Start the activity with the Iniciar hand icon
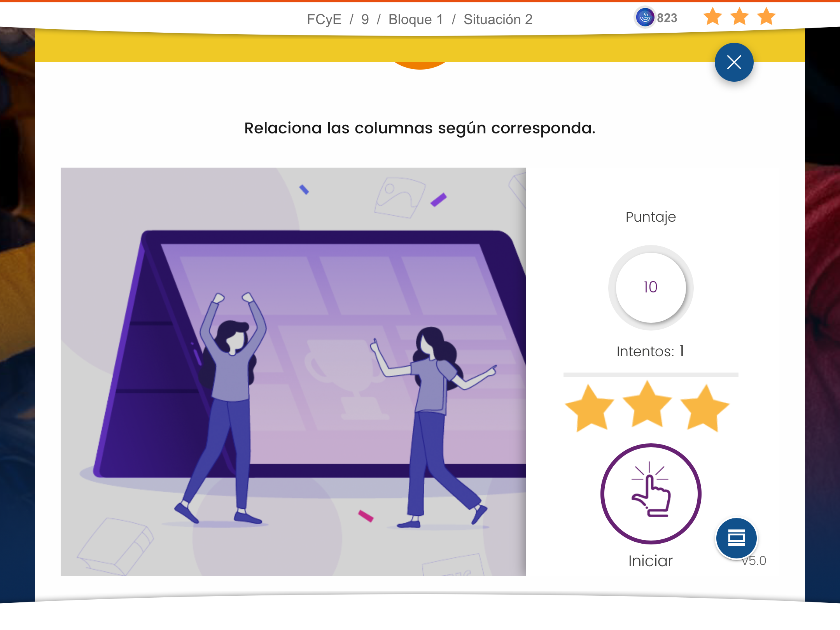Image resolution: width=840 pixels, height=630 pixels. tap(651, 493)
